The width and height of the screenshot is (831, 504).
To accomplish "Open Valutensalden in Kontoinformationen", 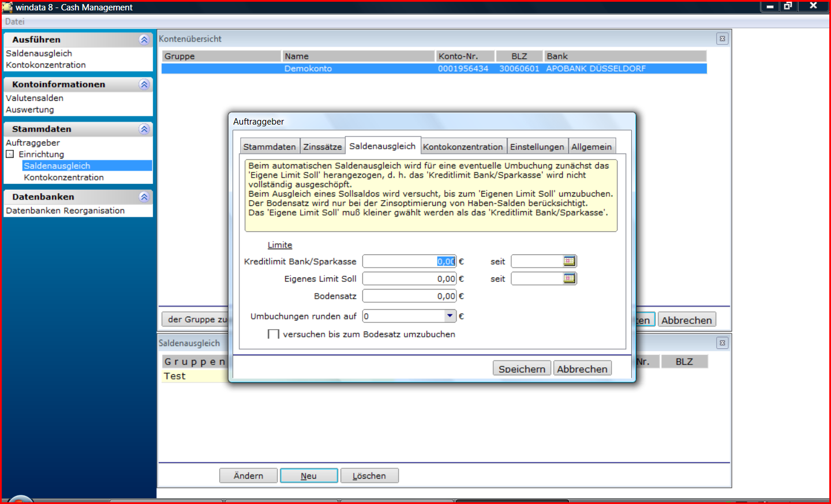I will [35, 98].
